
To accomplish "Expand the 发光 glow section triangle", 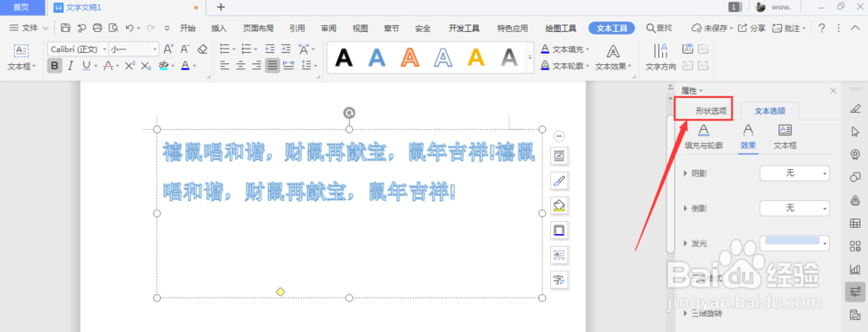I will pos(687,243).
